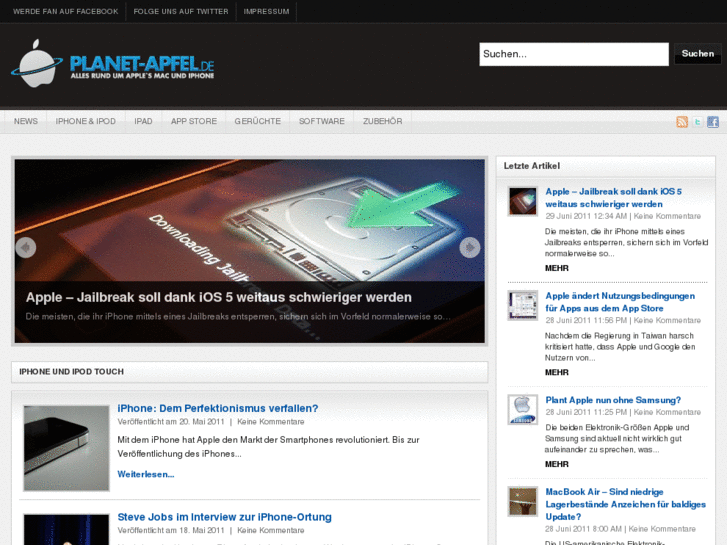727x545 pixels.
Task: Click slider teaser text 'Die meisten, die ihr iPhone'
Action: click(238, 317)
